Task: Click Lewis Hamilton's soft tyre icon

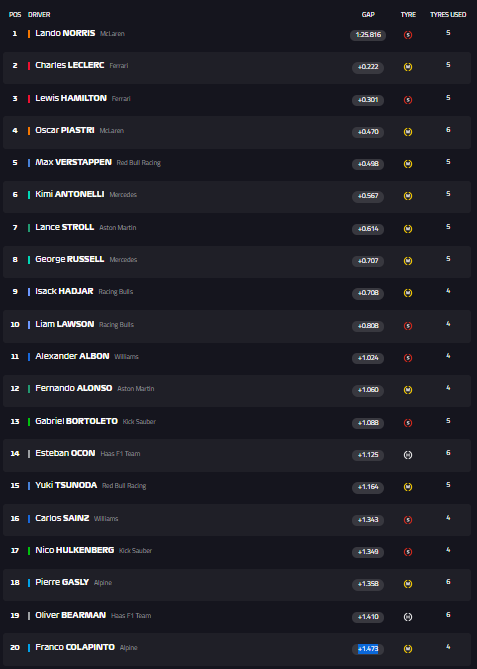Action: [408, 100]
